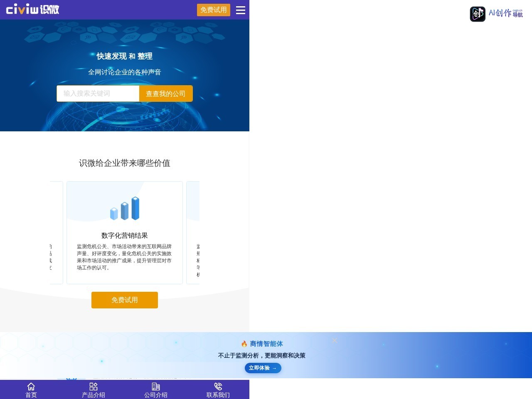Screen dimensions: 532x399
Task: Open the hamburger menu icon
Action: pos(241,10)
